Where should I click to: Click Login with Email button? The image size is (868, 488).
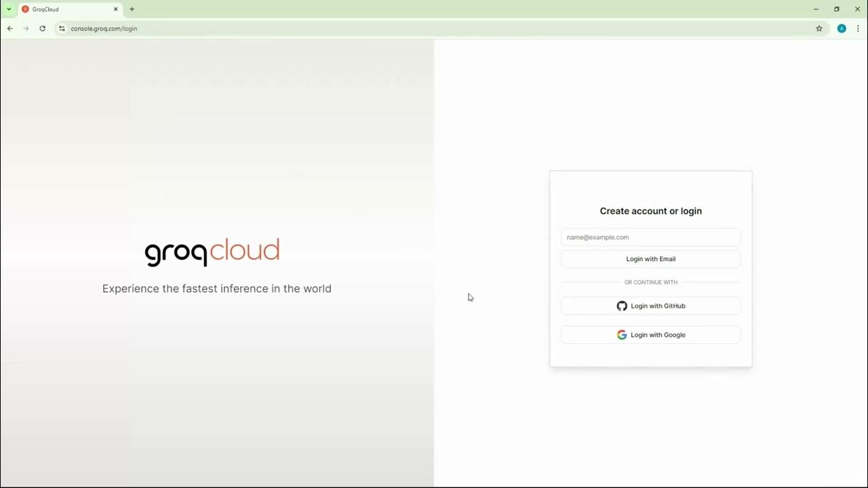coord(650,259)
